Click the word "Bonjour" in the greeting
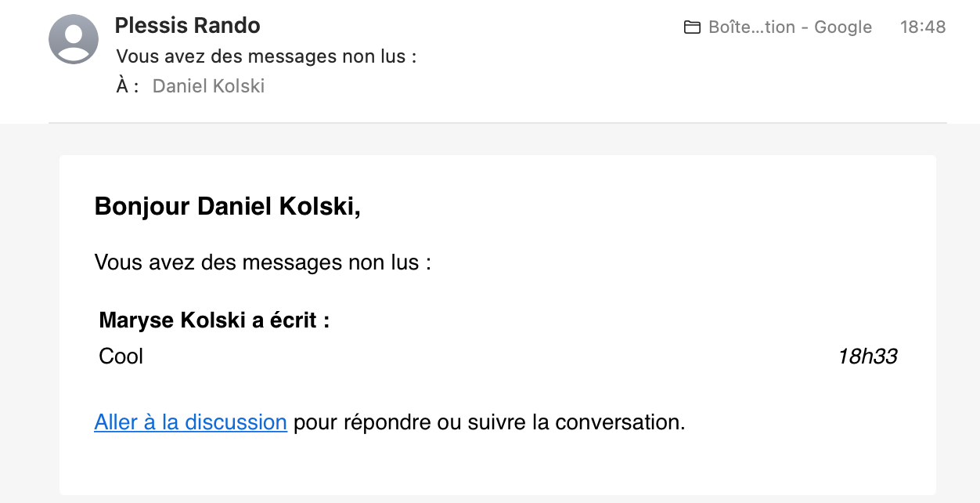 click(x=142, y=207)
